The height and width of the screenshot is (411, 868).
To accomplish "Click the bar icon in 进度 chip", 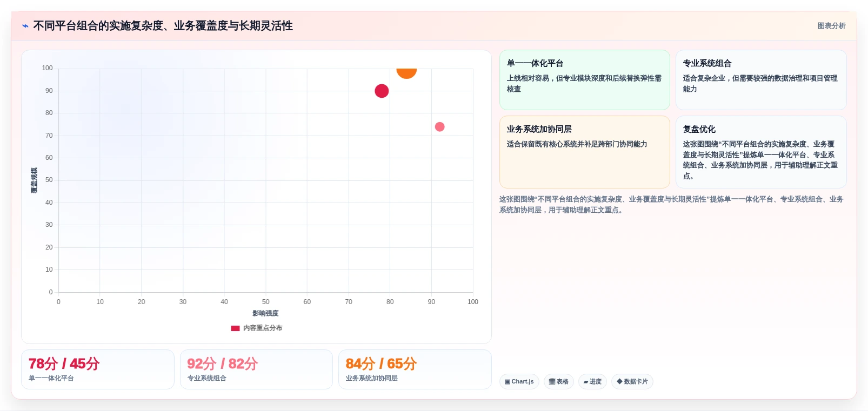I will click(x=586, y=382).
